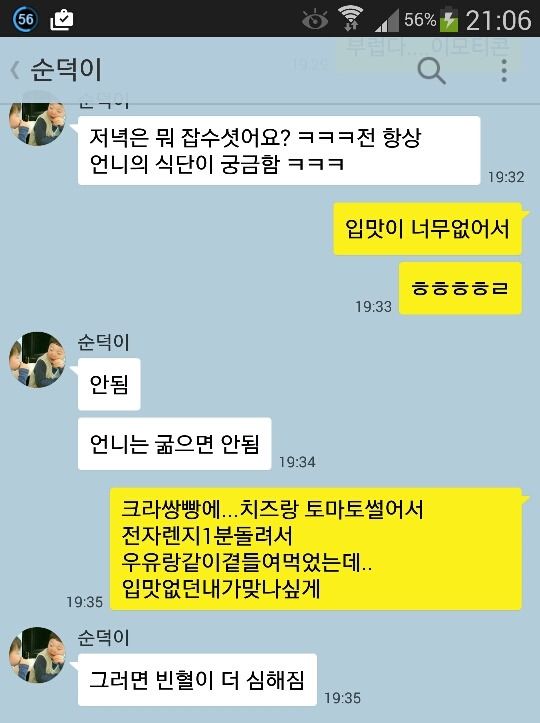Select the 저녁은 뭐 잡수셧어요 message bubble
540x723 pixels.
point(279,150)
